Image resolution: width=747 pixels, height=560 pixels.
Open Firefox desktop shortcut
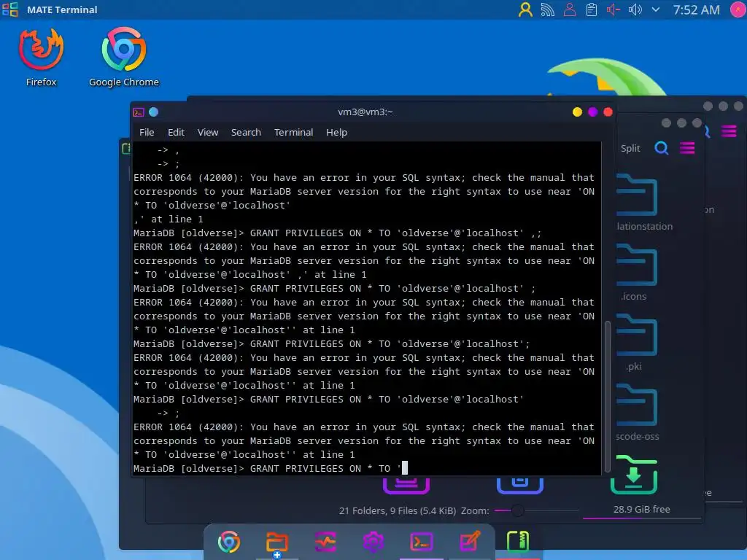41,57
